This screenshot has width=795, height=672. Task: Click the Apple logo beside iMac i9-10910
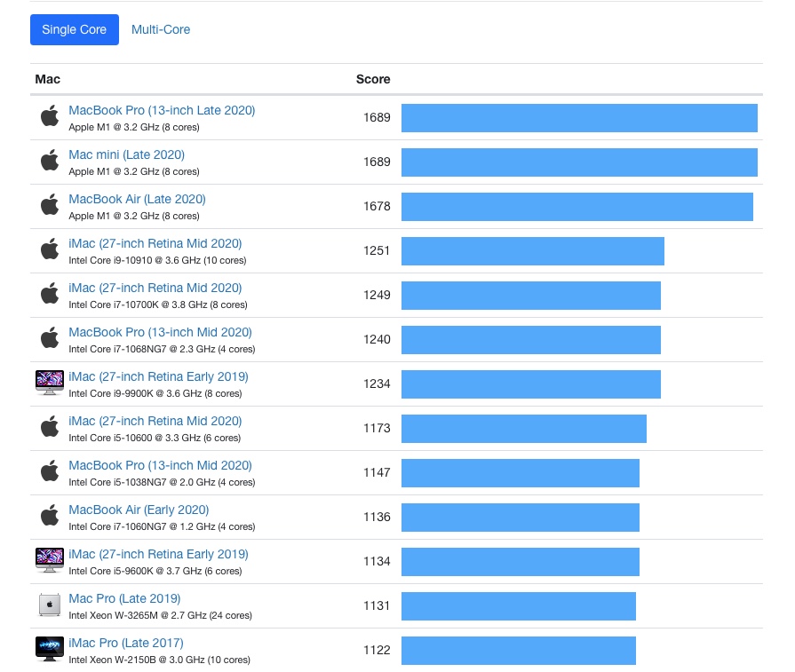50,249
